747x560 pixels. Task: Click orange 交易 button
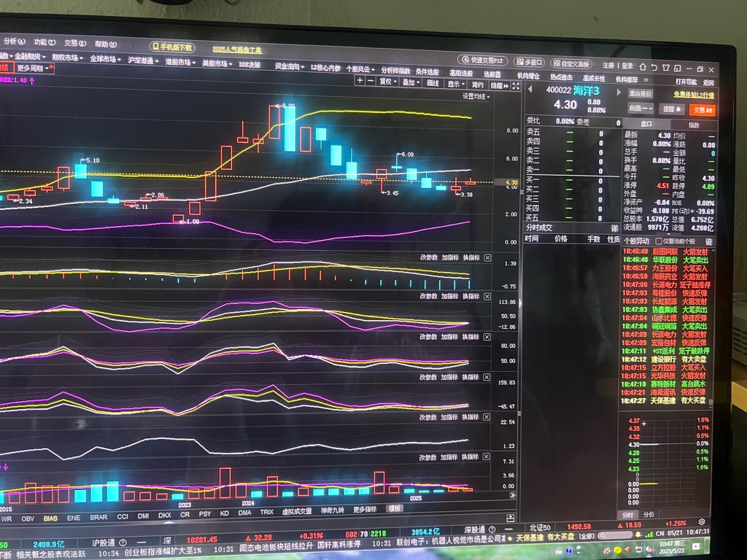(x=703, y=110)
